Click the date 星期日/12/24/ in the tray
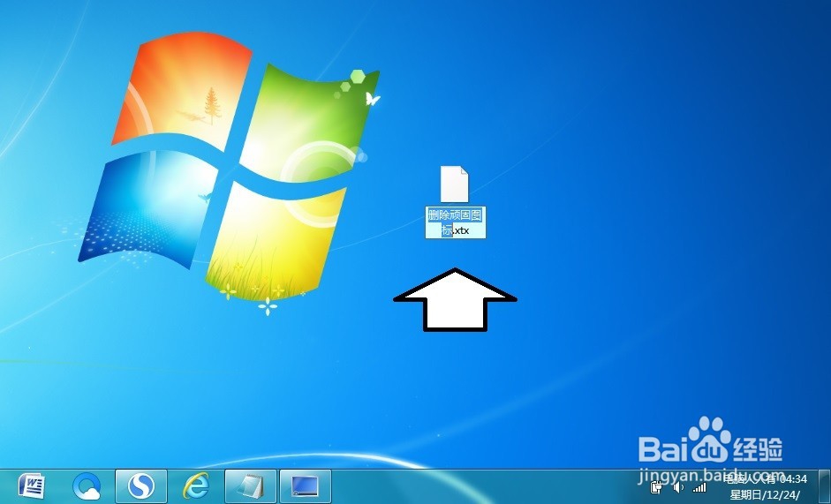 click(765, 495)
